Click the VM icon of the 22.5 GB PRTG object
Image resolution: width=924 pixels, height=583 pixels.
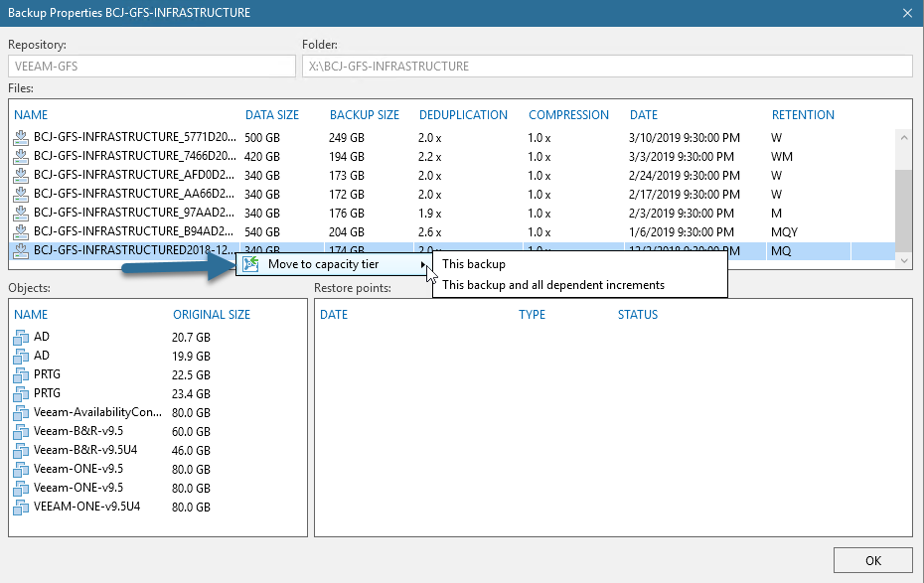click(21, 375)
